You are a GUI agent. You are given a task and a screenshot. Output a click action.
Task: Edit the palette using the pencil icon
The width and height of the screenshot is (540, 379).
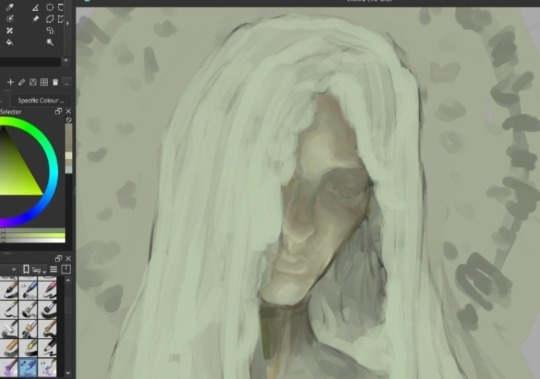click(21, 82)
